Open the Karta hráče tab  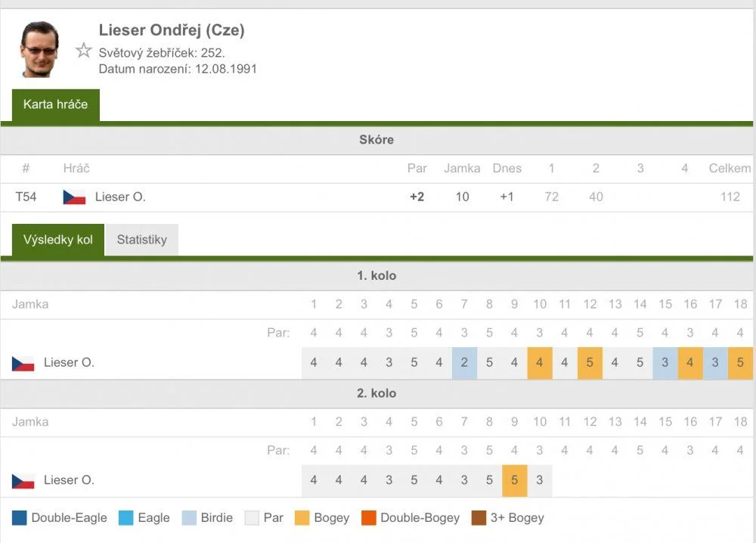click(55, 104)
